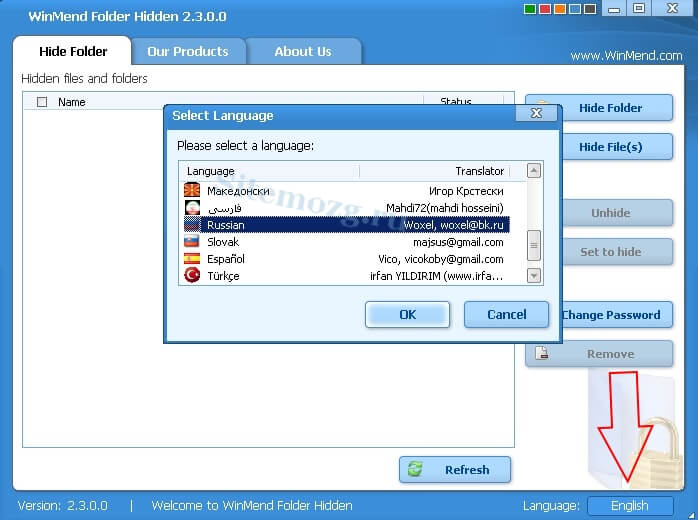Select the dark gray theme color swatch

(x=590, y=9)
